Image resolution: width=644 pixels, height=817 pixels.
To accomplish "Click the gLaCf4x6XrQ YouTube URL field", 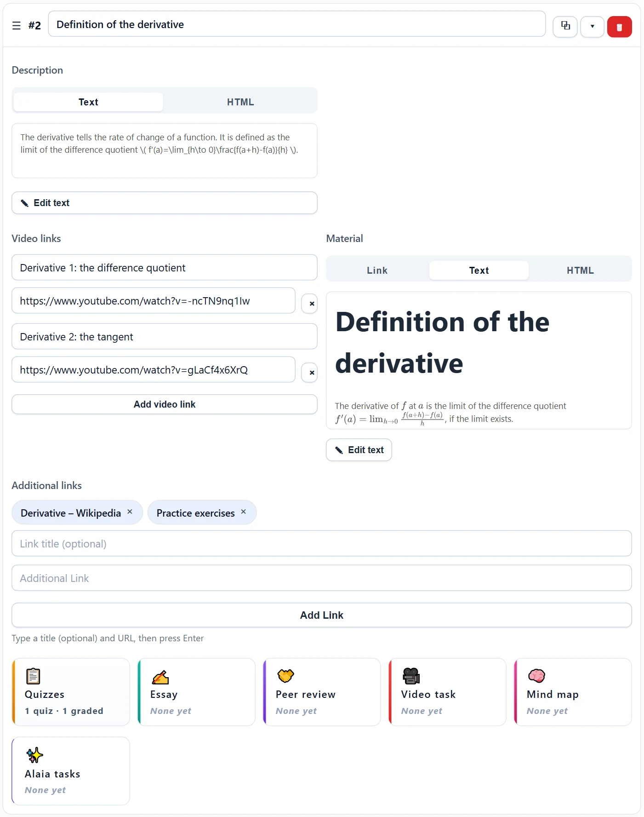I will tap(154, 370).
